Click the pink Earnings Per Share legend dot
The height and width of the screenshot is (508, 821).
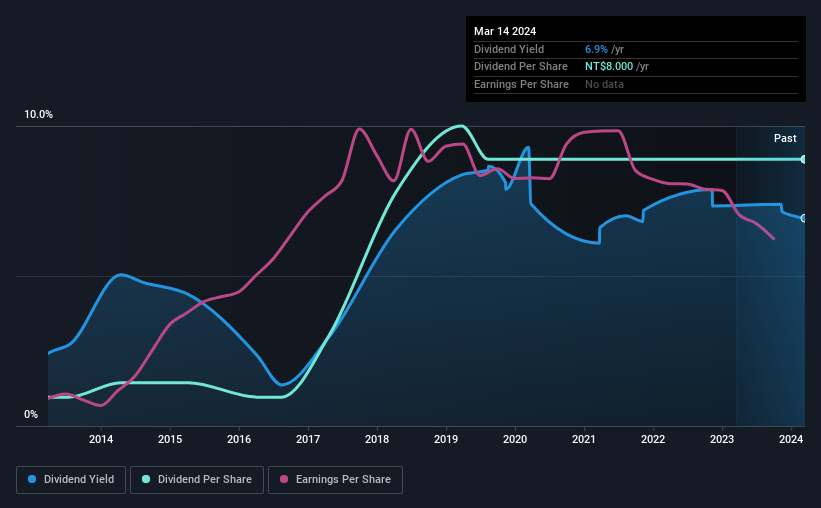pyautogui.click(x=284, y=479)
